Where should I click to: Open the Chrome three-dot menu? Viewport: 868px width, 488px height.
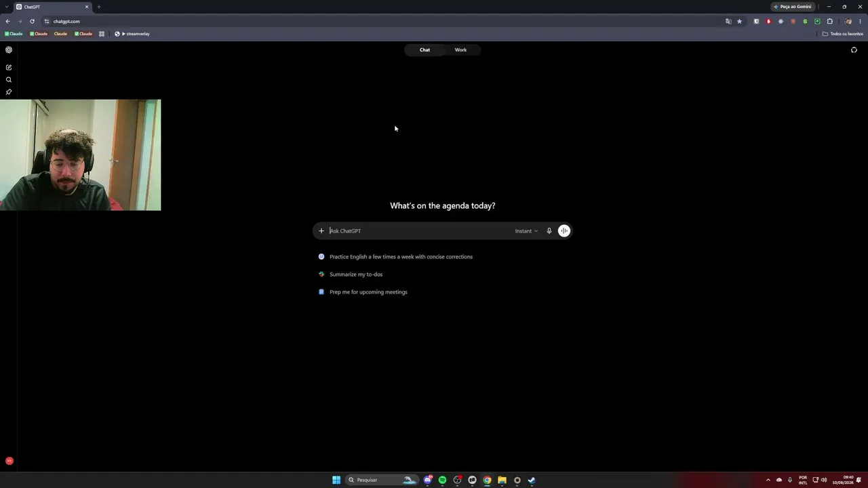[860, 21]
